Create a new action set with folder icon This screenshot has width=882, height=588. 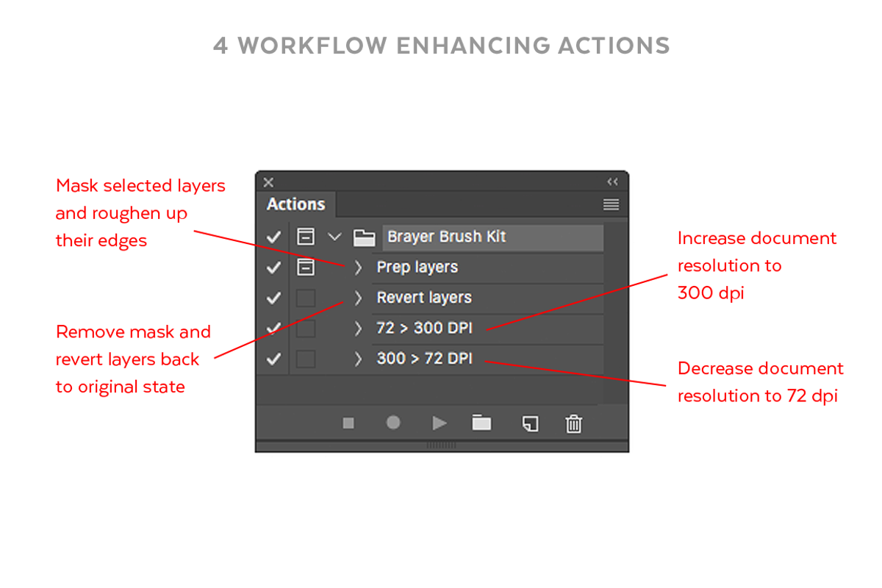pyautogui.click(x=481, y=423)
